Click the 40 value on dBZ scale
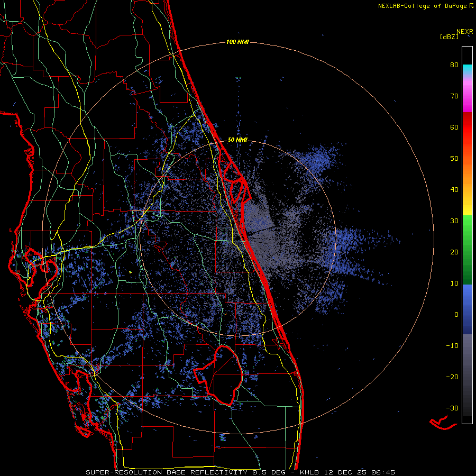Screen dimensions: 476x476 point(454,190)
